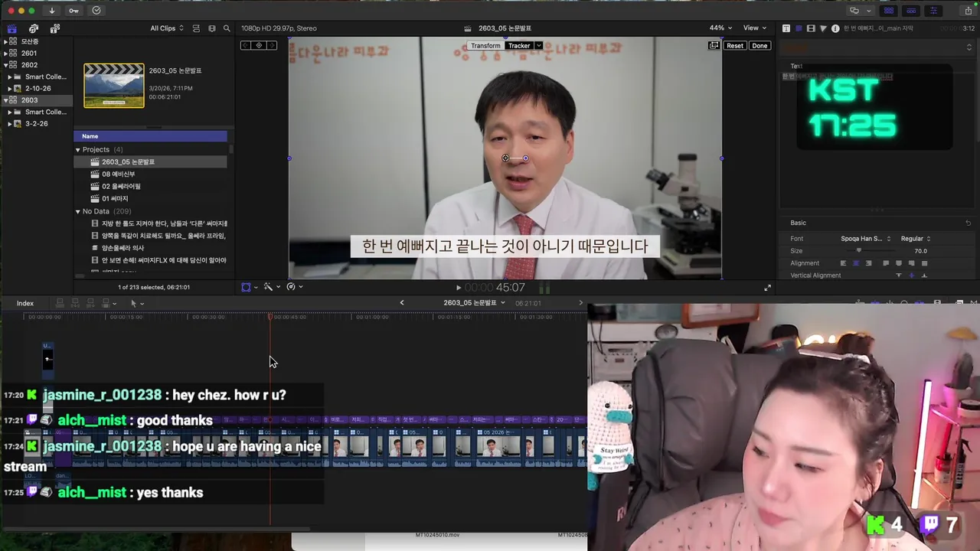Collapse the Projects group triangle
980x551 pixels.
77,149
